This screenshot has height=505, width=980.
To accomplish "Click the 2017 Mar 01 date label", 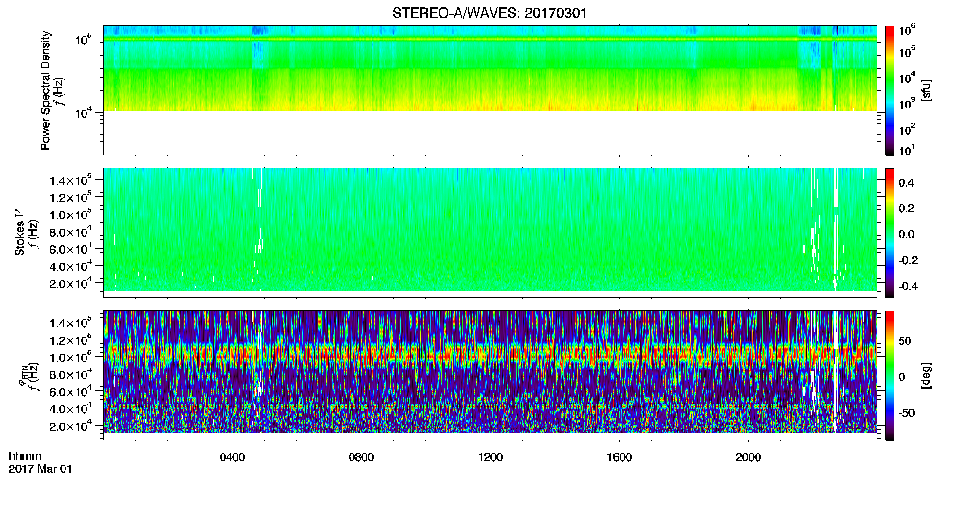I will (x=40, y=469).
